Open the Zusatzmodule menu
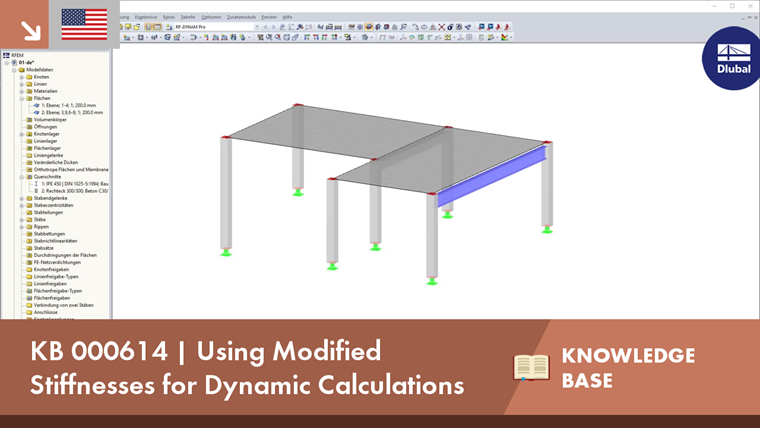Image resolution: width=760 pixels, height=428 pixels. click(241, 17)
